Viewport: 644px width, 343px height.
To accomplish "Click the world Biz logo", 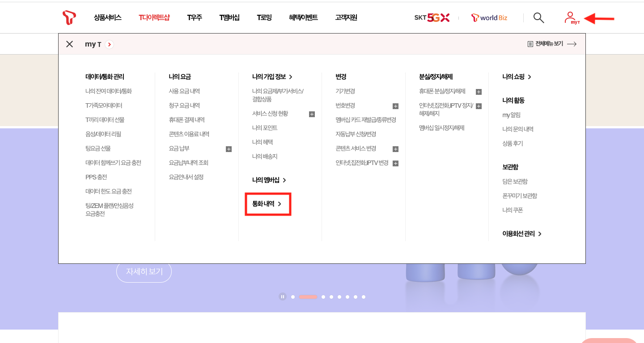I will 489,18.
